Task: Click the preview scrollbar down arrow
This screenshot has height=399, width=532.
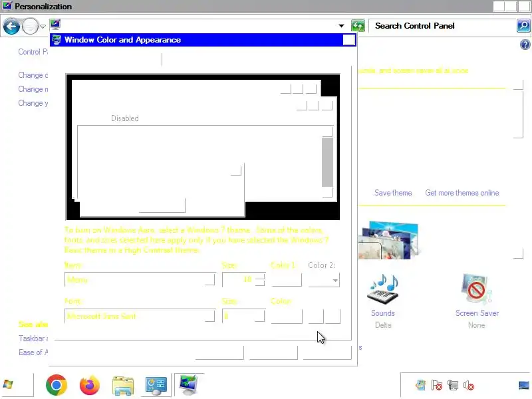Action: pyautogui.click(x=327, y=192)
